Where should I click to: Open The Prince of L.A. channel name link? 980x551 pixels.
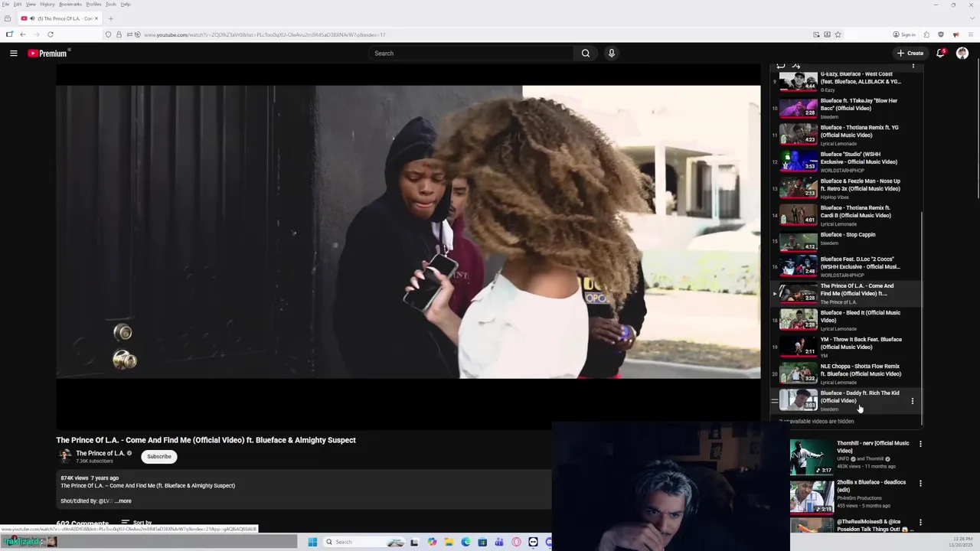click(100, 453)
